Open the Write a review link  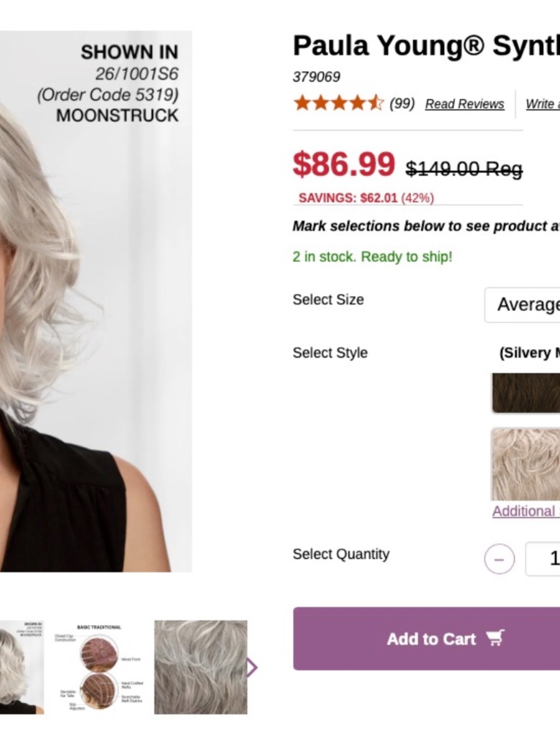(543, 104)
